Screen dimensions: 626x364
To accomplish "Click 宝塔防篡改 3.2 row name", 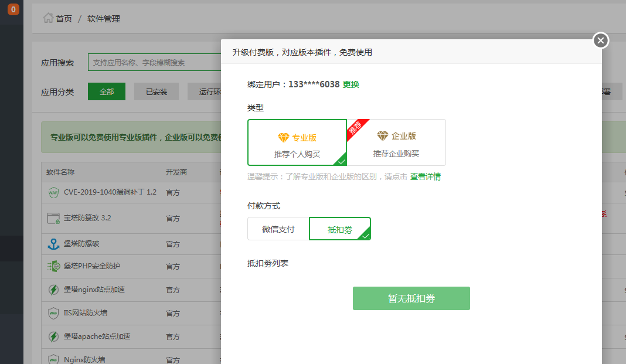I will click(x=87, y=218).
